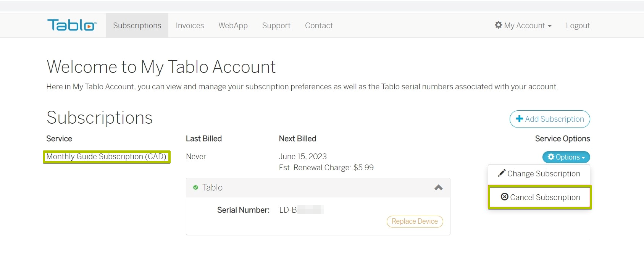Click the Add Subscription button
Viewport: 644px width, 255px height.
[x=550, y=119]
